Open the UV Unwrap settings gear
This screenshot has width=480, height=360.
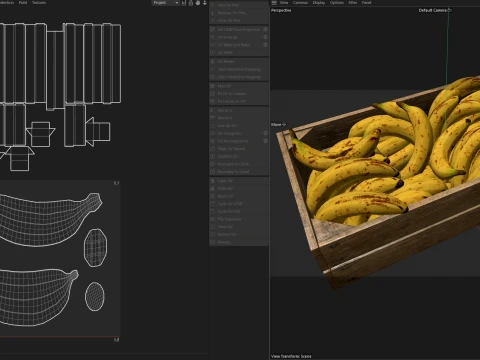pyautogui.click(x=265, y=37)
